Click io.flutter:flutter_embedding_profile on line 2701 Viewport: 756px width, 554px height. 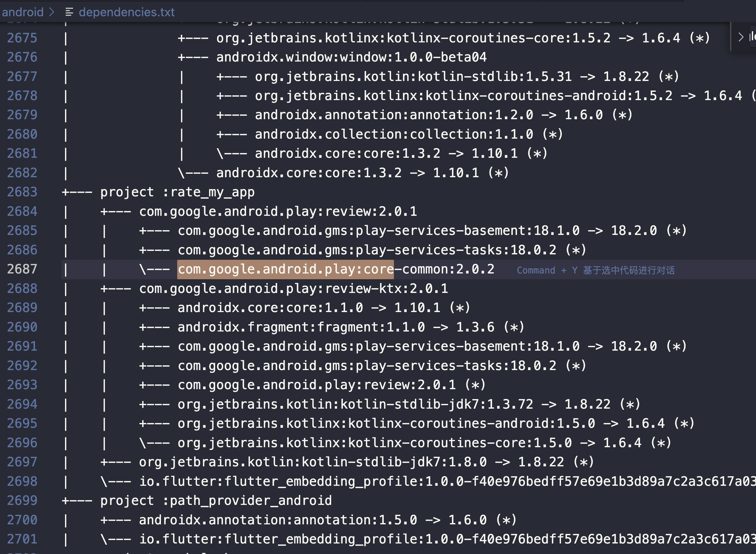447,539
